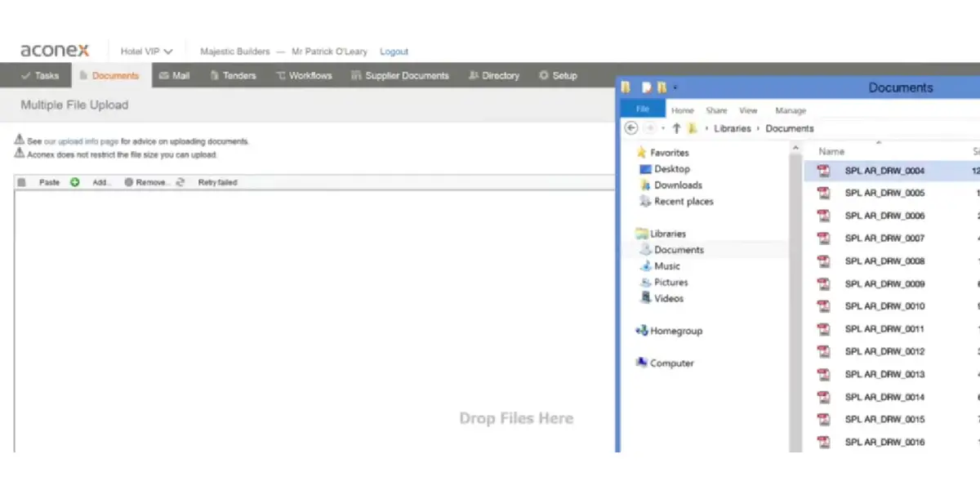Open the Setup tab
Image resolution: width=980 pixels, height=490 pixels.
(558, 75)
